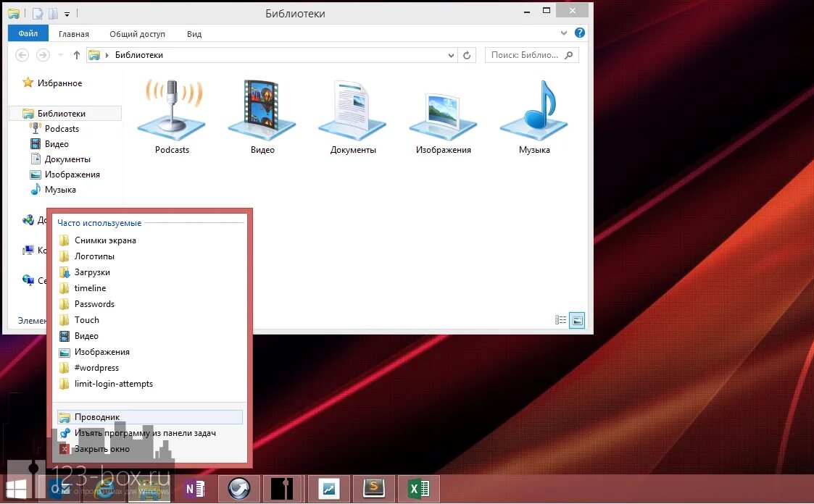Refresh the current folder view
This screenshot has height=504, width=814.
point(466,55)
